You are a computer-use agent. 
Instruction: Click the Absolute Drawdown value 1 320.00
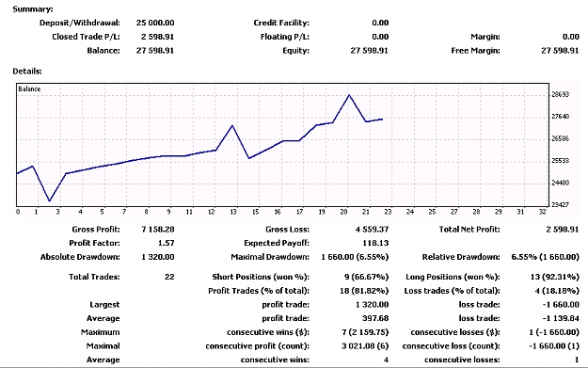(x=158, y=257)
